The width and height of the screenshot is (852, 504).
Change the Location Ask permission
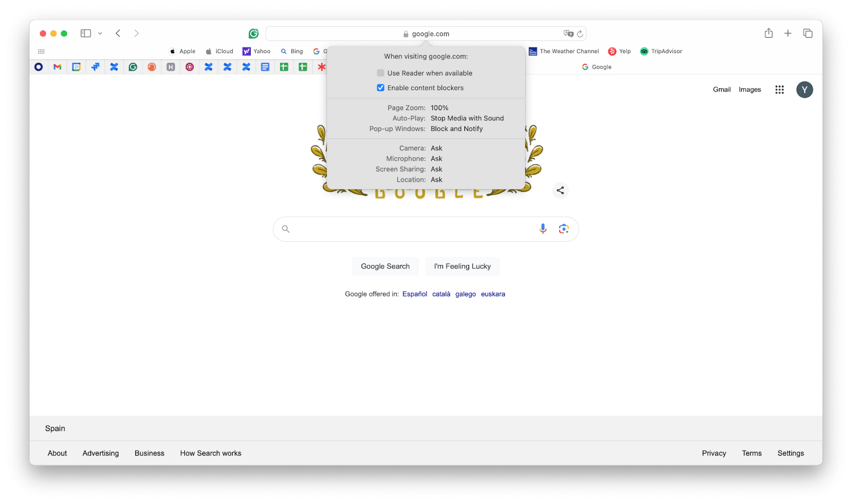click(437, 180)
